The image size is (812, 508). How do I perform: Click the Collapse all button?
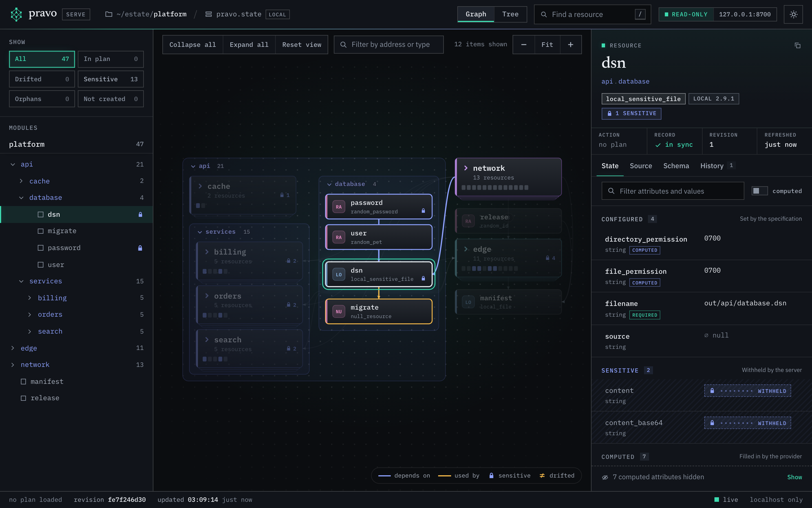193,45
